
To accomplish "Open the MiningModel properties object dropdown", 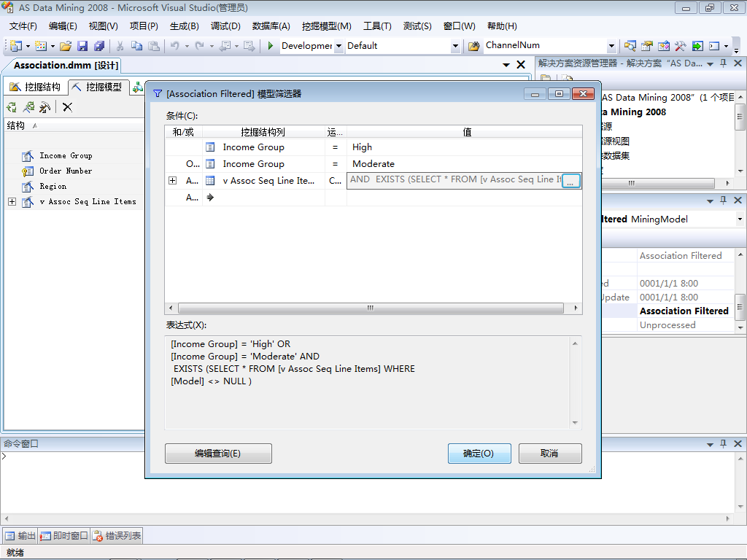I will coord(740,219).
